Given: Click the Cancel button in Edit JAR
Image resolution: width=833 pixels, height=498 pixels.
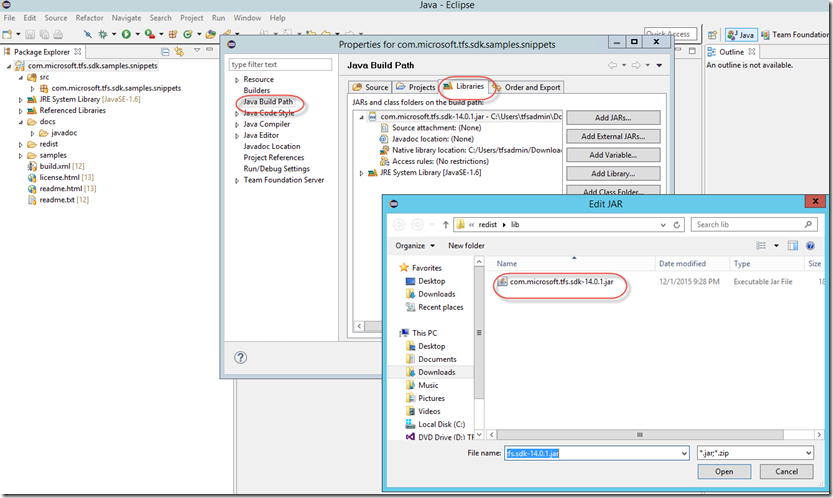Looking at the screenshot, I should pos(786,471).
